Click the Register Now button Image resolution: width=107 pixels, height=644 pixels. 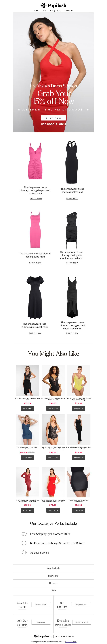81,604
